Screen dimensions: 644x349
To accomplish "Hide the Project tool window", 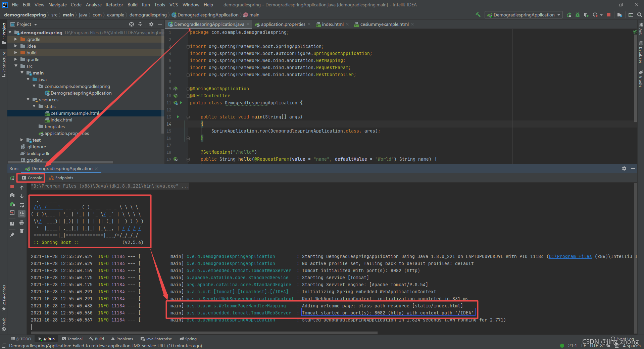I will [x=160, y=24].
